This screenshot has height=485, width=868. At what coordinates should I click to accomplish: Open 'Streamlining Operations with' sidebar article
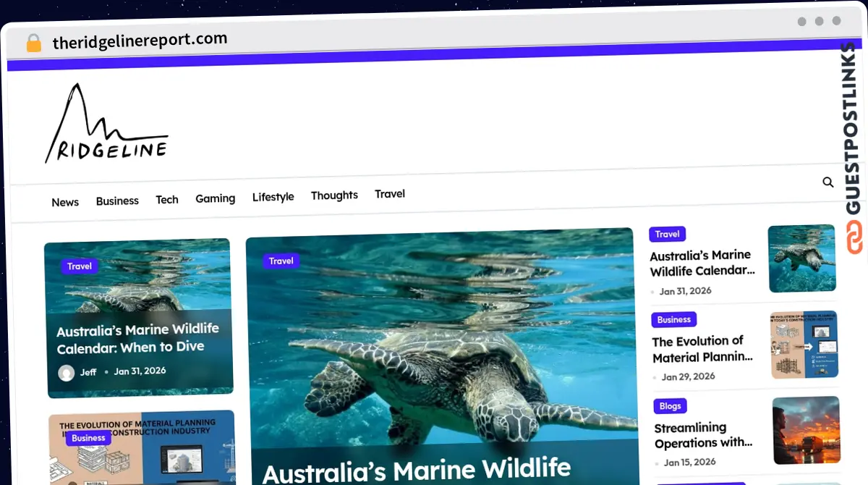(x=702, y=435)
